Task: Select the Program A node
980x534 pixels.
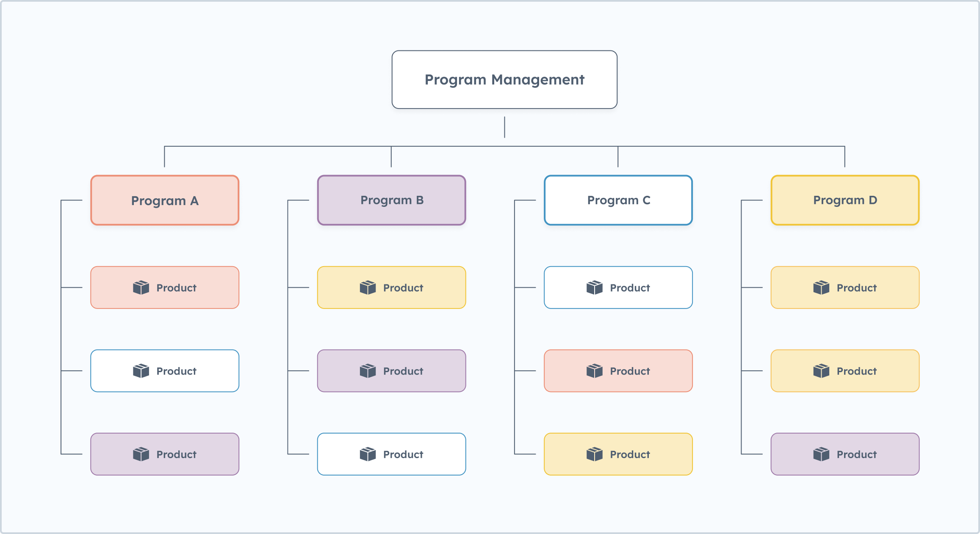Action: pyautogui.click(x=165, y=200)
